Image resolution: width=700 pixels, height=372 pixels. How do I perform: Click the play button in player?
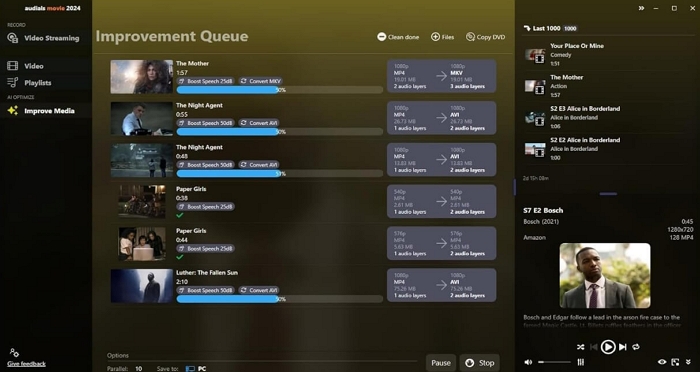coord(608,347)
